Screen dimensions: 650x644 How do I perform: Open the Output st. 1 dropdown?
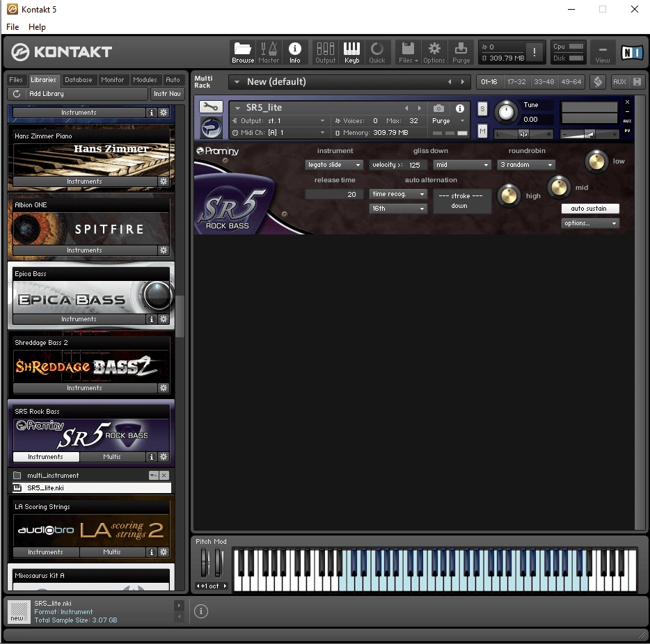pyautogui.click(x=278, y=120)
